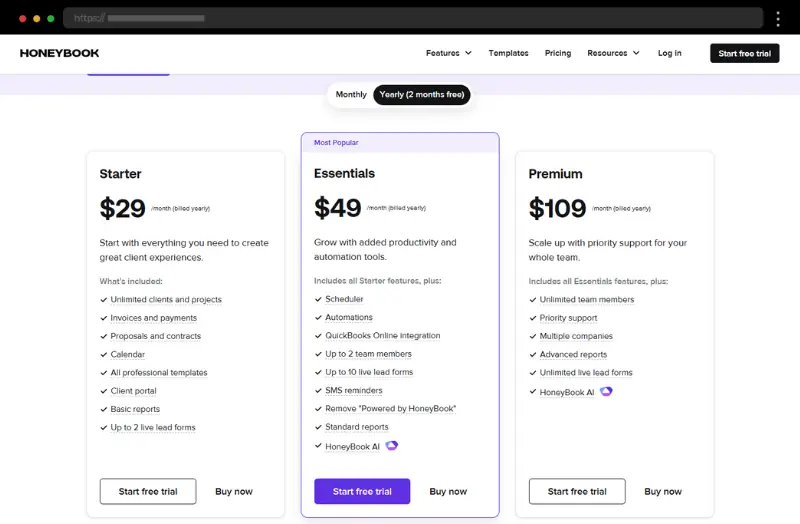
Task: Click the Automations feature in Essentials
Action: [x=348, y=317]
